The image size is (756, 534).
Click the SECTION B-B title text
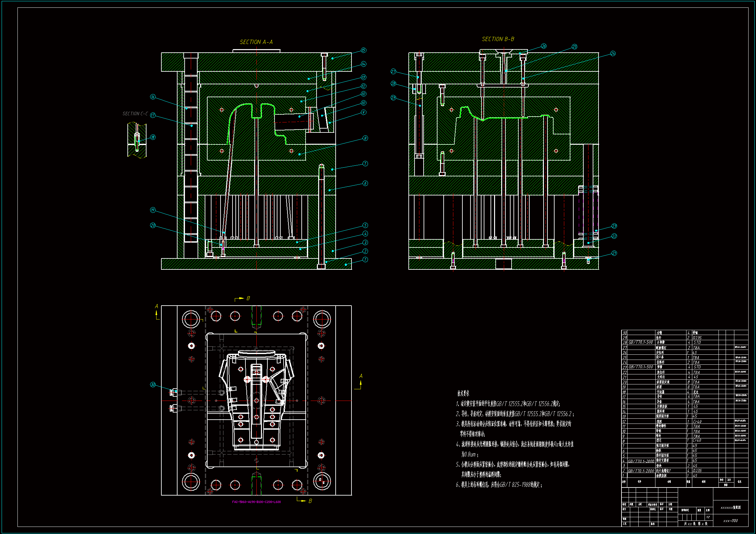(498, 39)
